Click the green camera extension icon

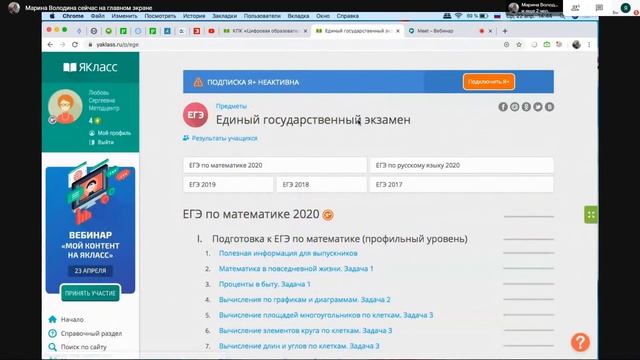[547, 44]
